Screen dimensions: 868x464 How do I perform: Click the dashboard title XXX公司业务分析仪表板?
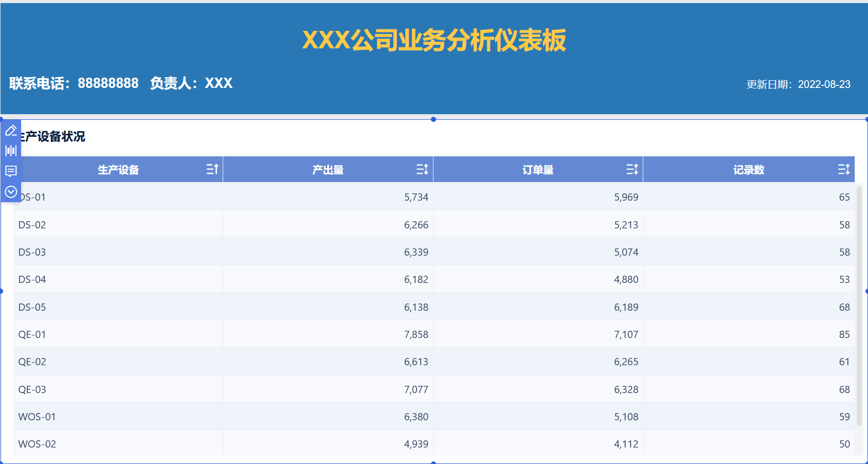tap(434, 40)
